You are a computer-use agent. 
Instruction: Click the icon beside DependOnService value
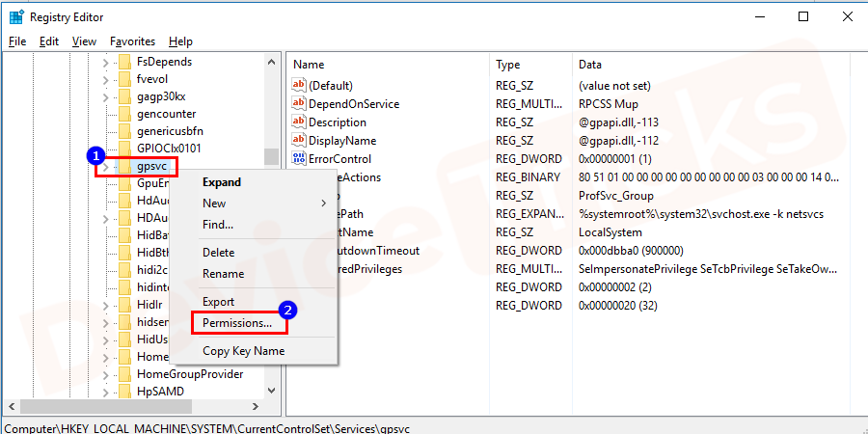299,103
